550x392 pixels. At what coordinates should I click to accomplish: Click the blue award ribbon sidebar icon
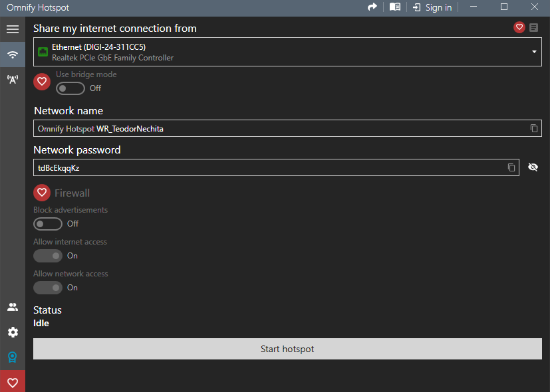point(13,357)
